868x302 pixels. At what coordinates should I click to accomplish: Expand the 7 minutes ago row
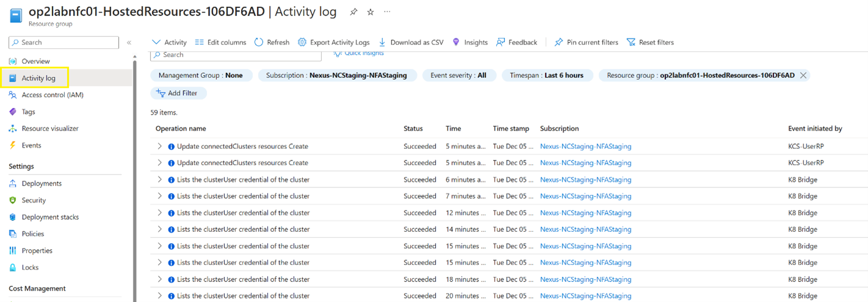[159, 196]
